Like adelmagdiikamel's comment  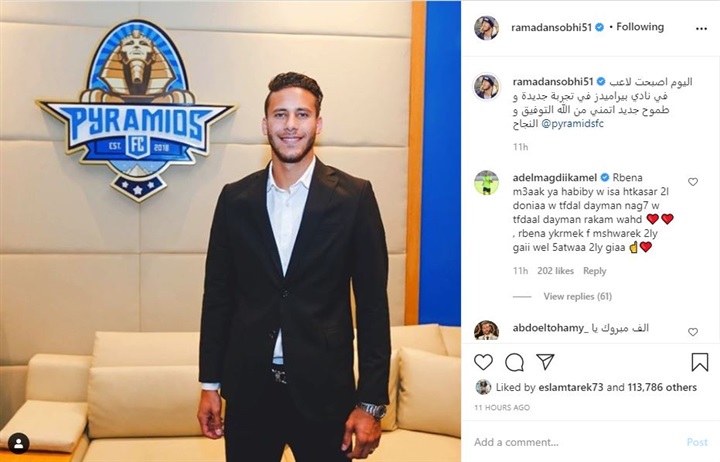pyautogui.click(x=693, y=182)
